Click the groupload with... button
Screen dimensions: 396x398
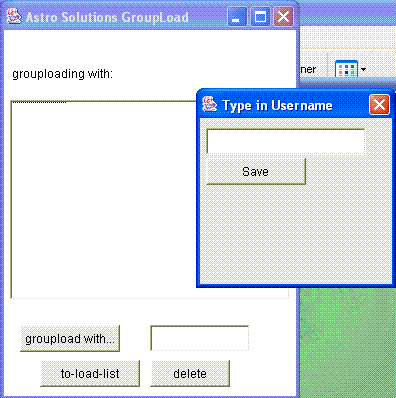pos(70,339)
